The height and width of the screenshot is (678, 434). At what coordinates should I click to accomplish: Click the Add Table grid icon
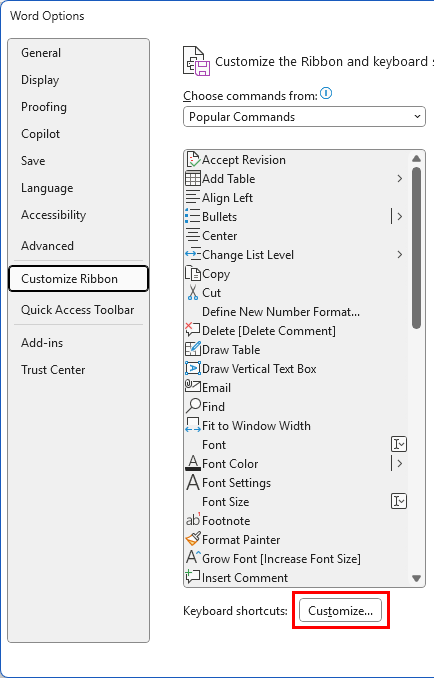click(193, 179)
